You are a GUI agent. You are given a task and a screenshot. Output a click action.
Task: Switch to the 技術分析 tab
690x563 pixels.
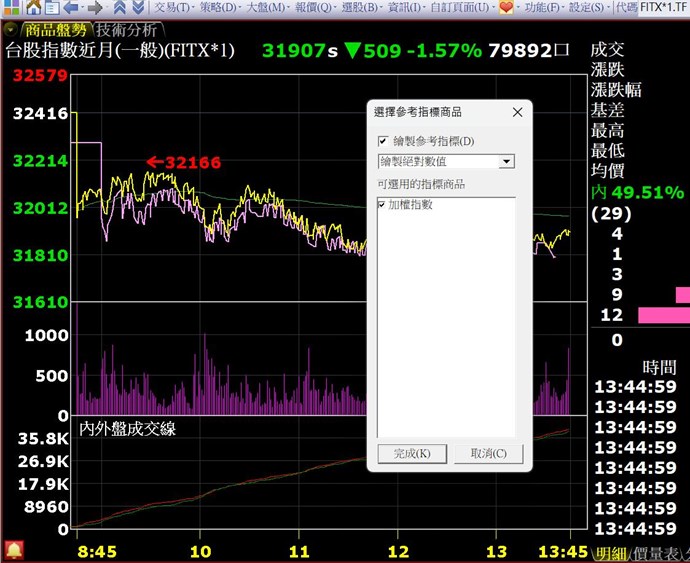(128, 30)
